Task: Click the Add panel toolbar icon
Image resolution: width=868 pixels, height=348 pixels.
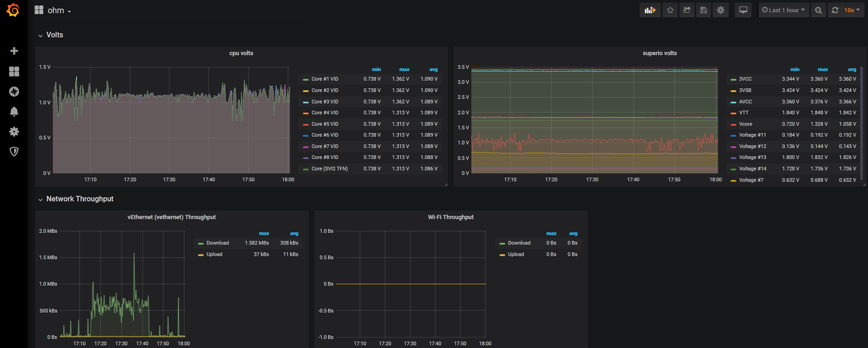Action: click(650, 10)
